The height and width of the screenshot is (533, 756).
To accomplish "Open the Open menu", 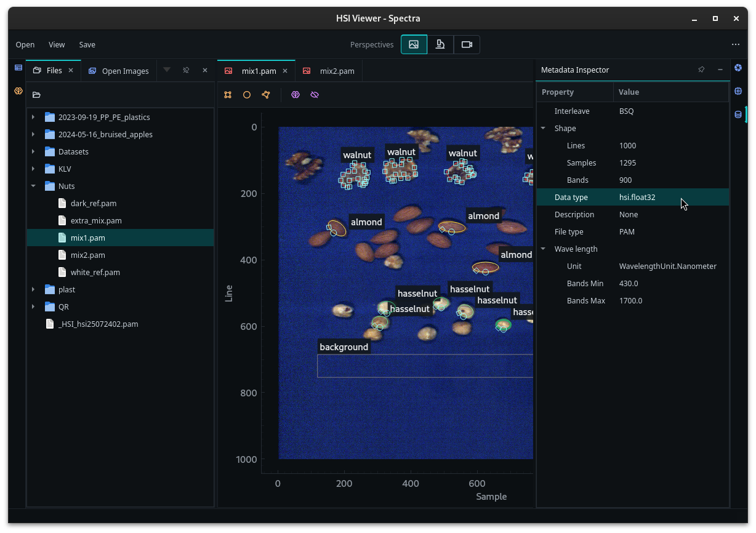I will (x=25, y=44).
